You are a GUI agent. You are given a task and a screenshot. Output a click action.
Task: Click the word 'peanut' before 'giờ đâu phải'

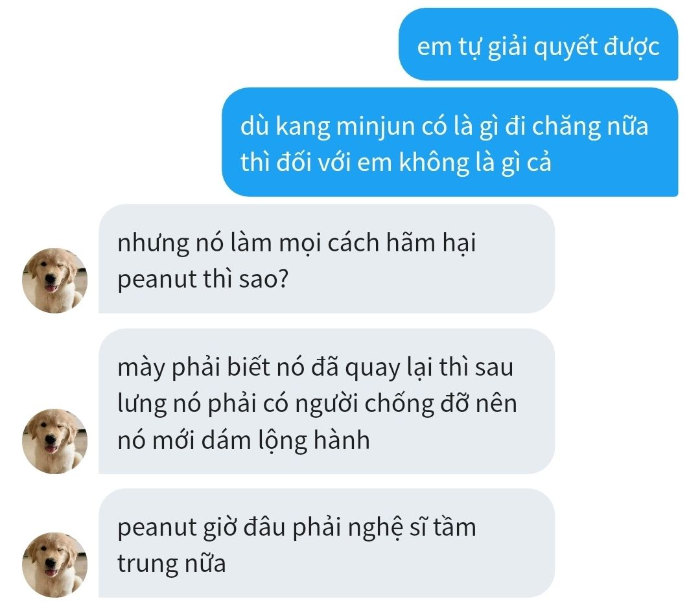[157, 528]
